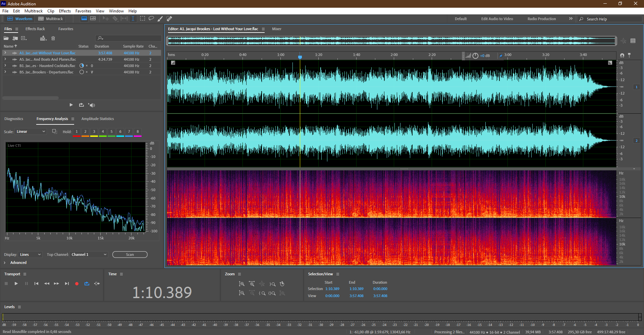Image resolution: width=644 pixels, height=335 pixels.
Task: Click Zoom In Time icon
Action: click(x=252, y=284)
